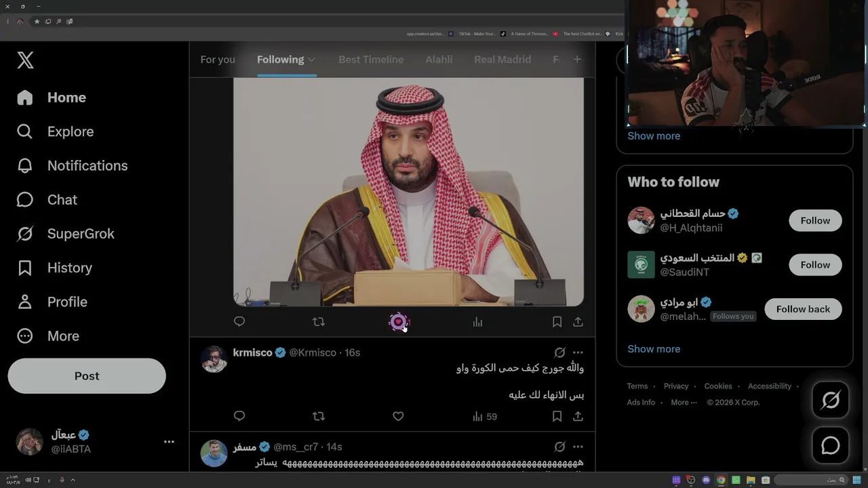Open the Accessibility footer link

(x=770, y=386)
